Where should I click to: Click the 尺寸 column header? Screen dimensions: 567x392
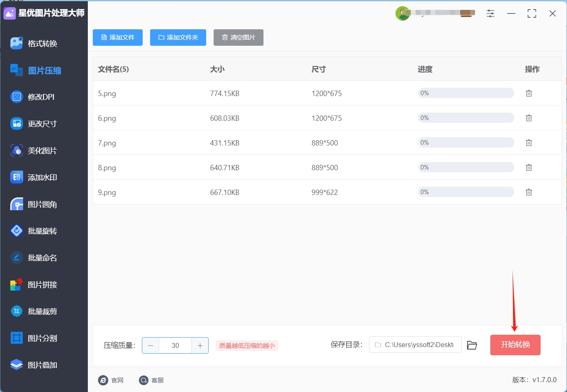319,69
